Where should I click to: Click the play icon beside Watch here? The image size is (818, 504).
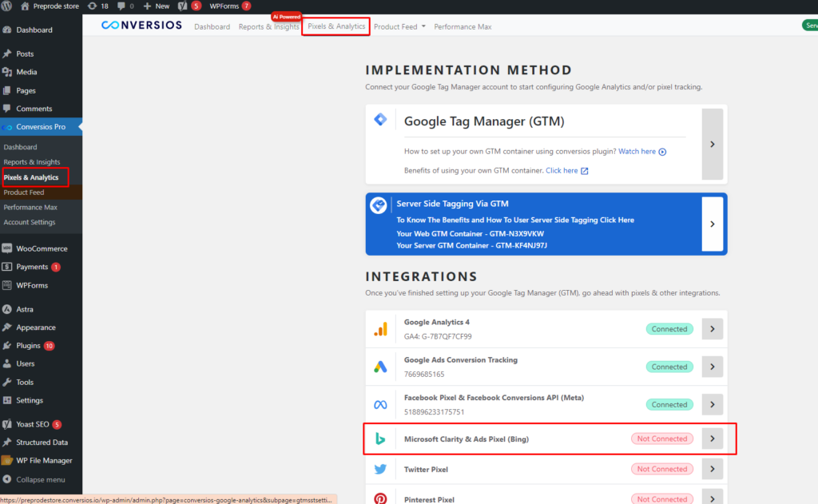click(662, 152)
